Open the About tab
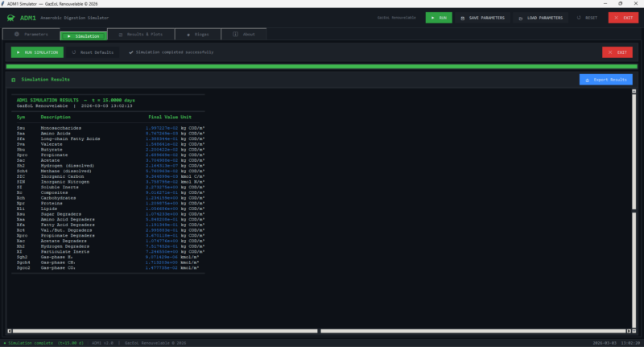 pos(244,35)
